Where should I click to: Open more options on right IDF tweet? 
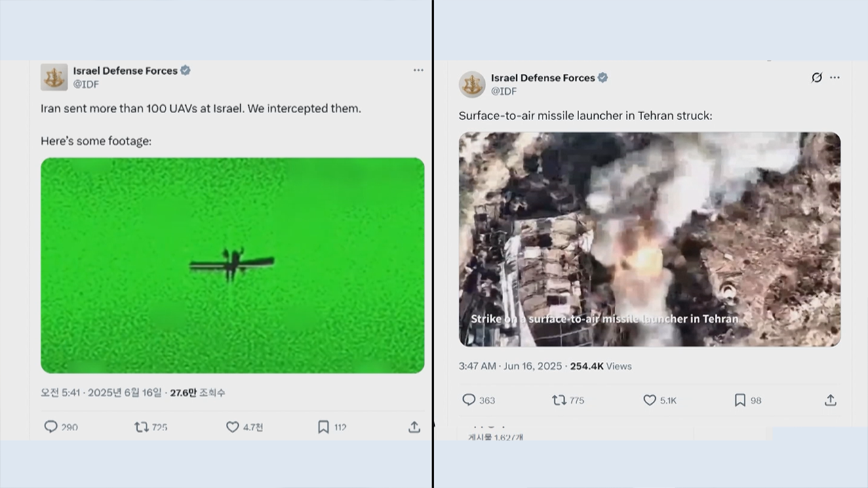pos(835,77)
